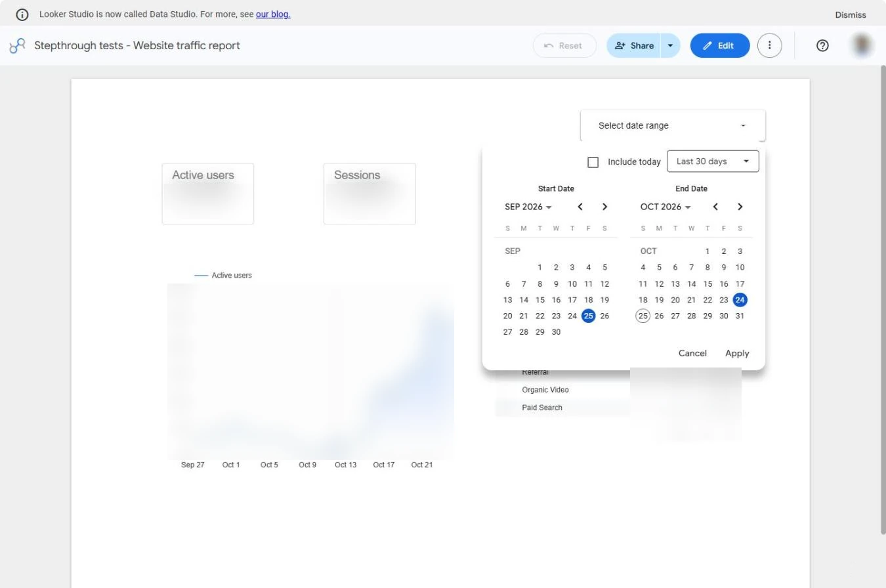Click the Reset button
Image resolution: width=886 pixels, height=588 pixels.
pyautogui.click(x=564, y=46)
